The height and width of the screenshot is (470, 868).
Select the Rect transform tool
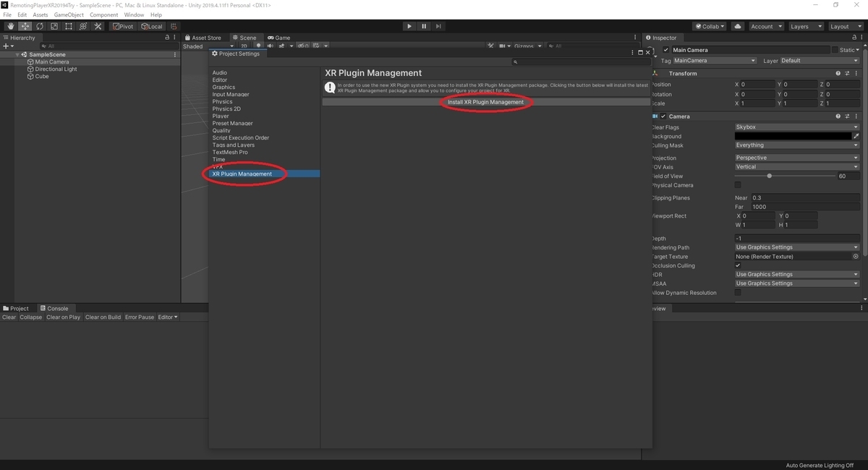pos(69,26)
